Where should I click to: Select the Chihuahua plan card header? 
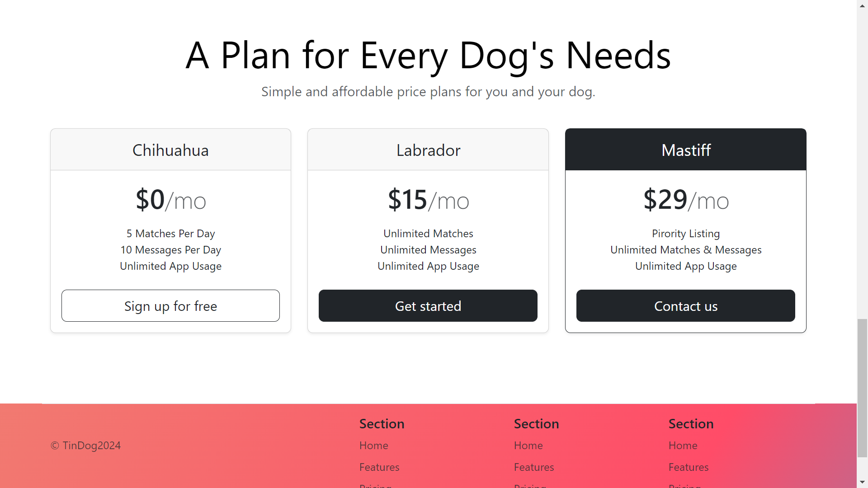tap(170, 150)
